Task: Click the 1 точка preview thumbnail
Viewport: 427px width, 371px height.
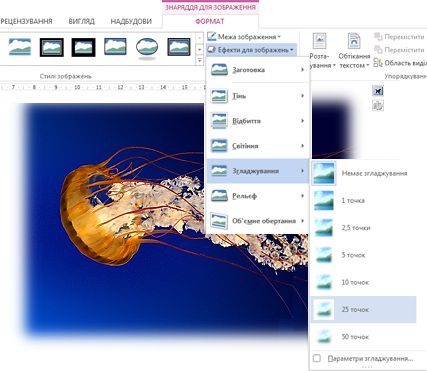Action: point(324,200)
